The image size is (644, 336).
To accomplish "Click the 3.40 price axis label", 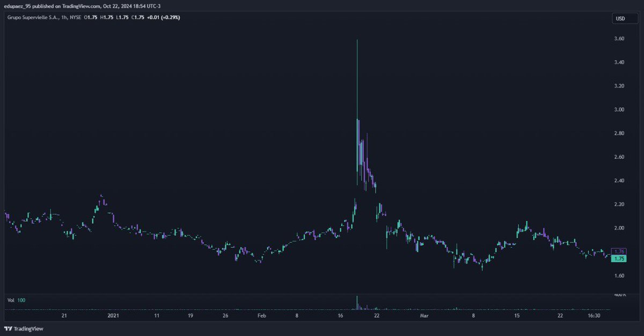I will tap(619, 62).
